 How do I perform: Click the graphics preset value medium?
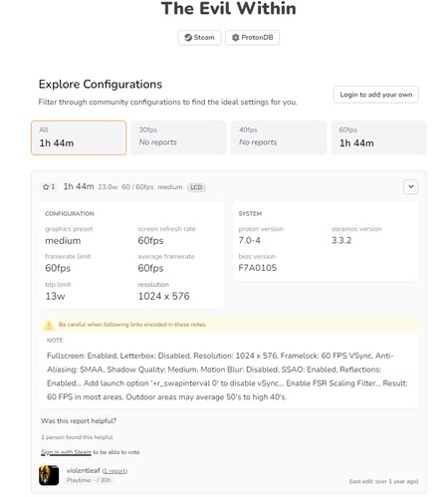click(x=63, y=240)
